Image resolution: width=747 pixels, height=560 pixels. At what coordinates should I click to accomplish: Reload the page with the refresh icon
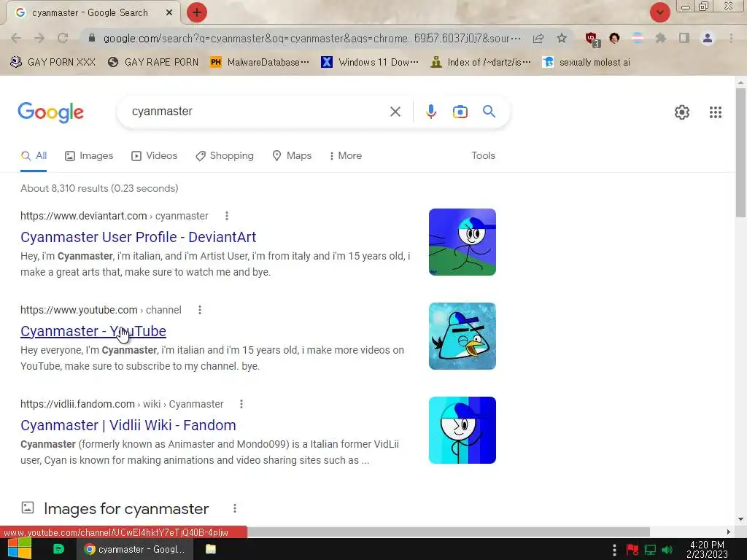coord(63,38)
